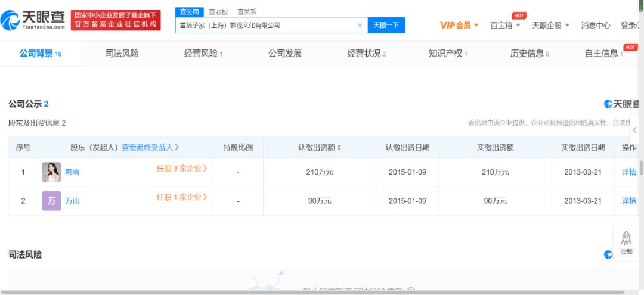Click the 国家中小企业发展子基金 red banner
Screen dimensions: 644x295
pyautogui.click(x=116, y=20)
